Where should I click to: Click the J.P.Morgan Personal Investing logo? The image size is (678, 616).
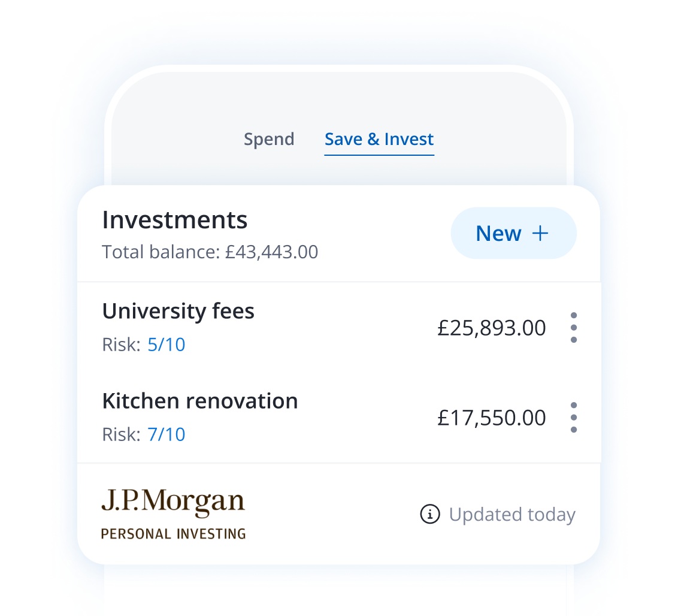coord(173,512)
